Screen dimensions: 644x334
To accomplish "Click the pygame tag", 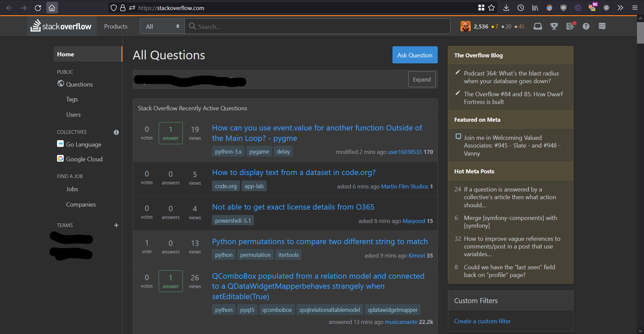I will pos(259,152).
